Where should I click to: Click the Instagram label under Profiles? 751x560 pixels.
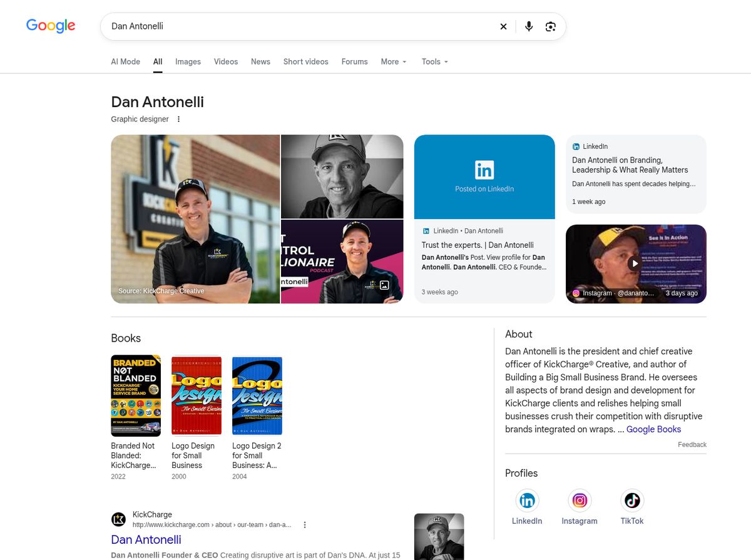point(580,521)
